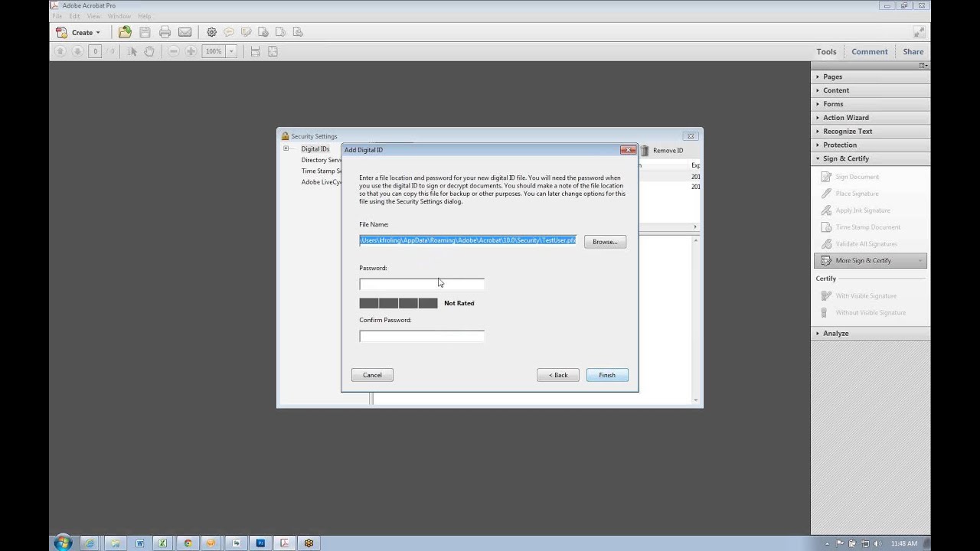
Task: Click the Save floppy disk icon
Action: [145, 32]
